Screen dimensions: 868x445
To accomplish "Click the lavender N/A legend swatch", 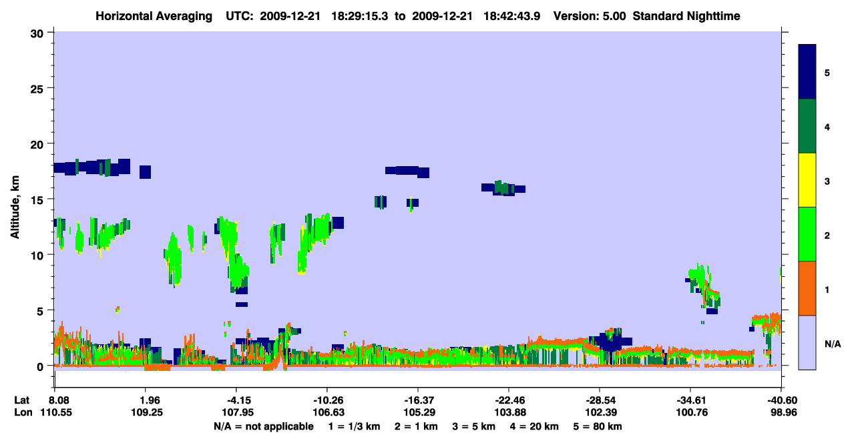I will click(807, 342).
